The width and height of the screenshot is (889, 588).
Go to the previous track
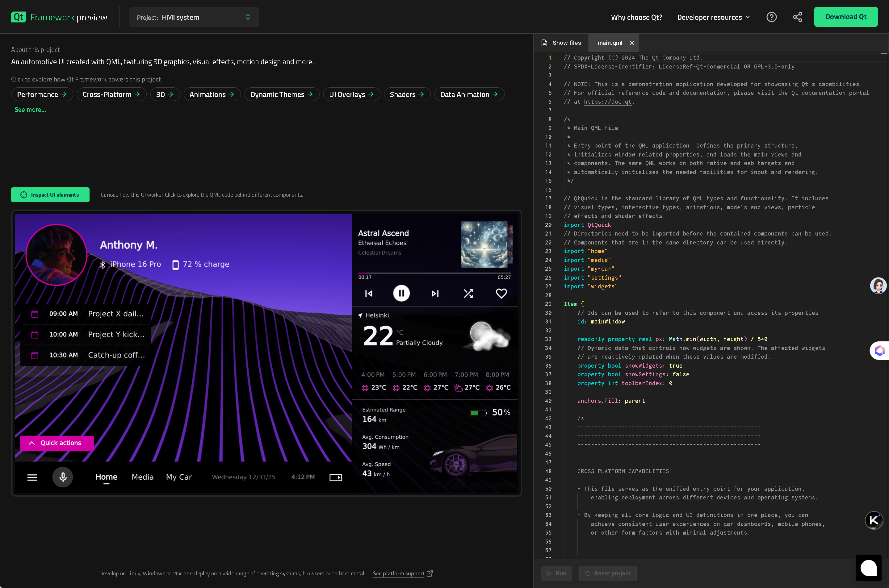pyautogui.click(x=369, y=293)
